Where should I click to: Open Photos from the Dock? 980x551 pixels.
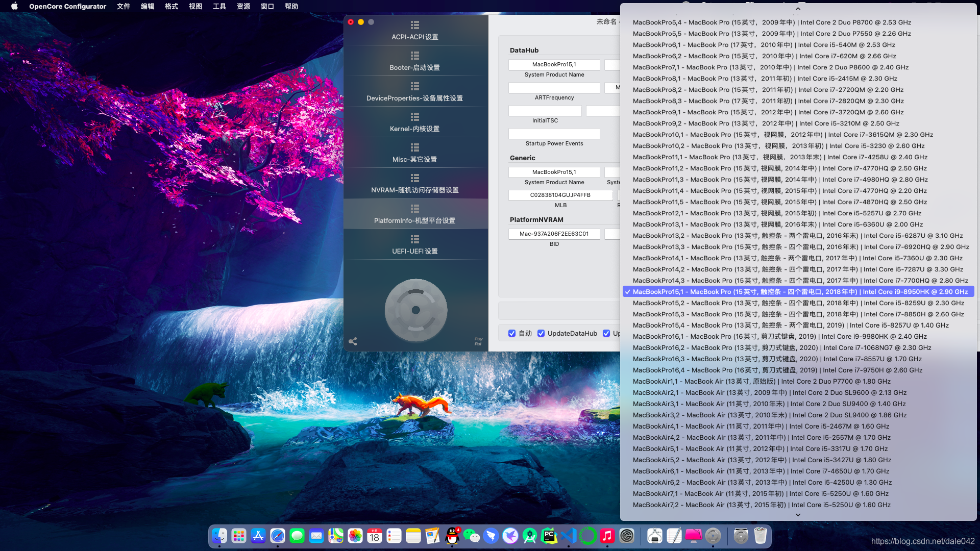click(x=355, y=536)
